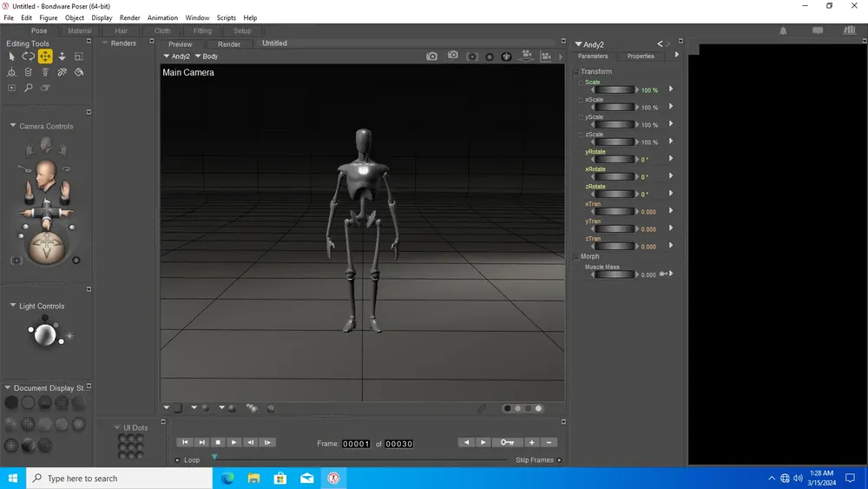Click the head Face Camera control
This screenshot has width=868, height=489.
coord(46,175)
